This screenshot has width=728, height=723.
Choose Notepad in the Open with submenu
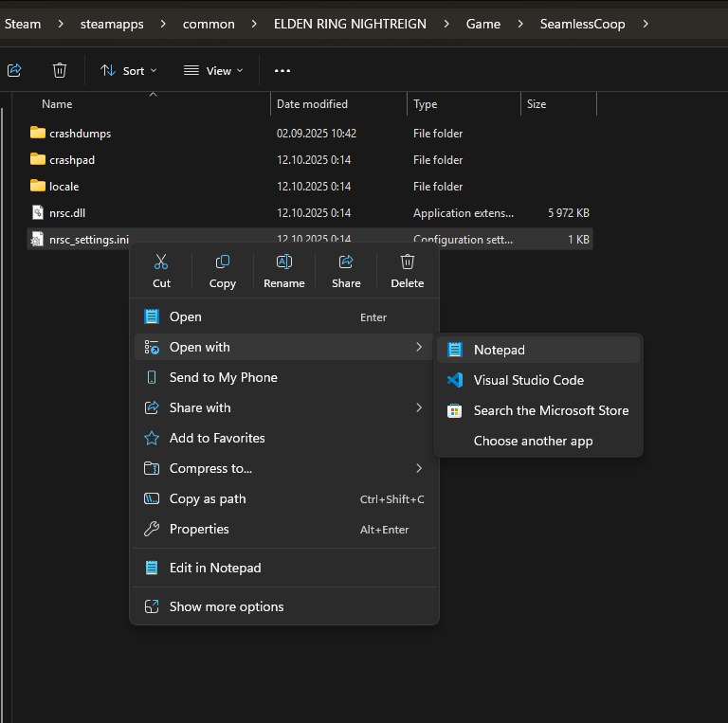coord(499,350)
